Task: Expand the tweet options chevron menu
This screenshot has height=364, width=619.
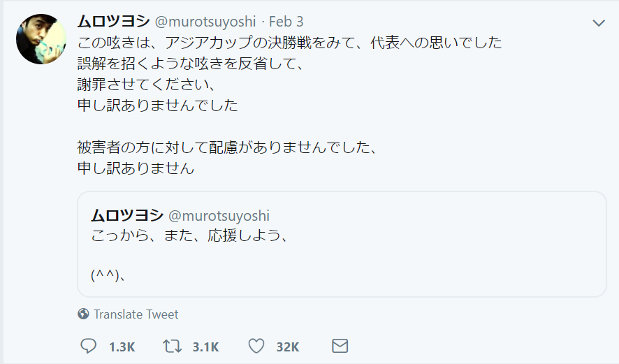Action: pyautogui.click(x=599, y=23)
